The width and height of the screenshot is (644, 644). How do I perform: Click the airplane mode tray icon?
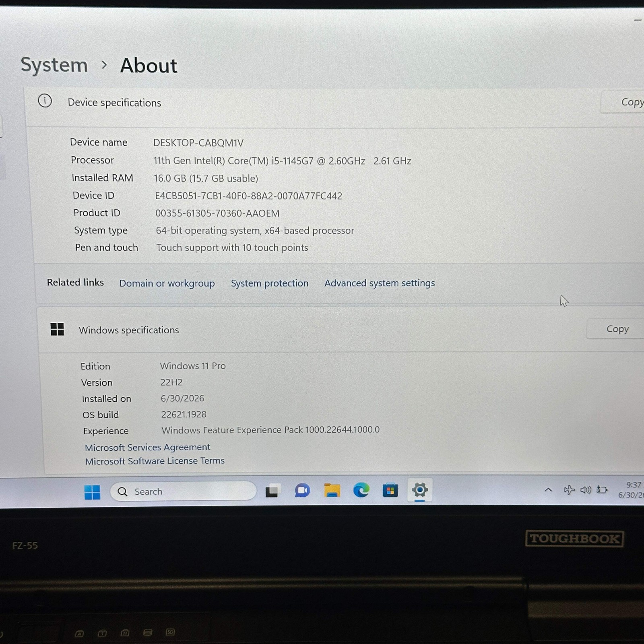(x=569, y=490)
